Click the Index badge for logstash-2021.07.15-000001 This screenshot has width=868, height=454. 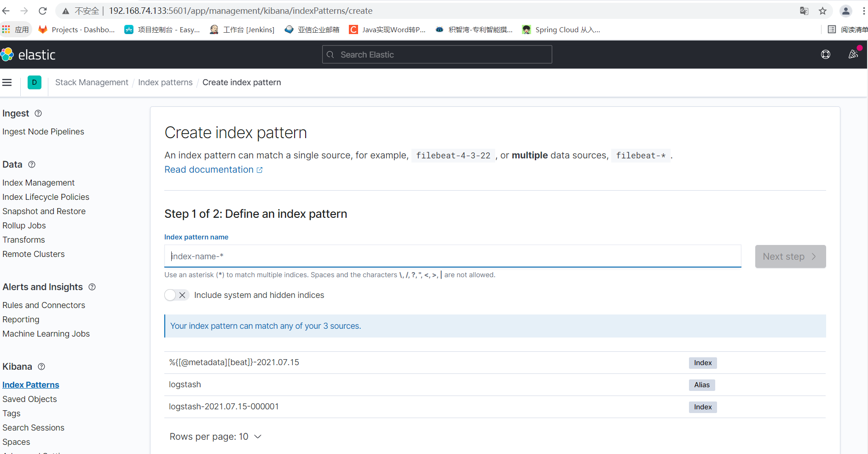(x=703, y=407)
